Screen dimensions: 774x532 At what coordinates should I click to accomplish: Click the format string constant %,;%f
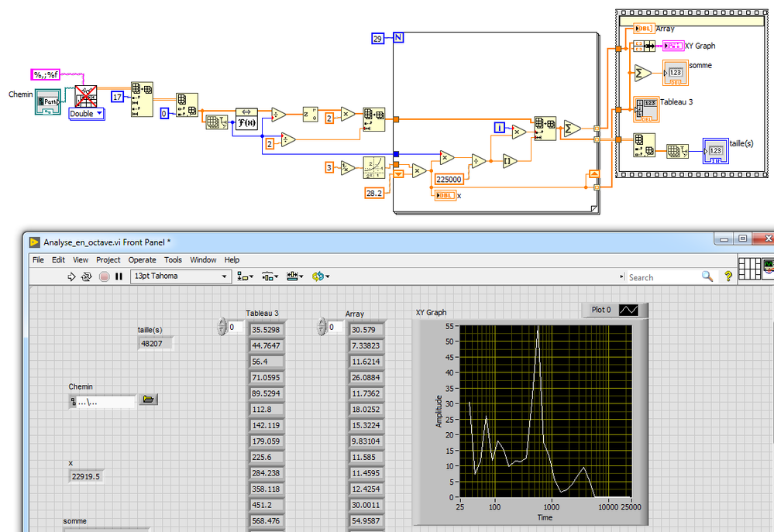[46, 74]
